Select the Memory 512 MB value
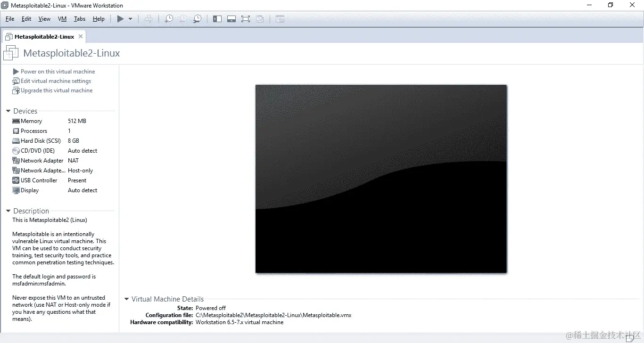Image resolution: width=644 pixels, height=343 pixels. tap(77, 121)
